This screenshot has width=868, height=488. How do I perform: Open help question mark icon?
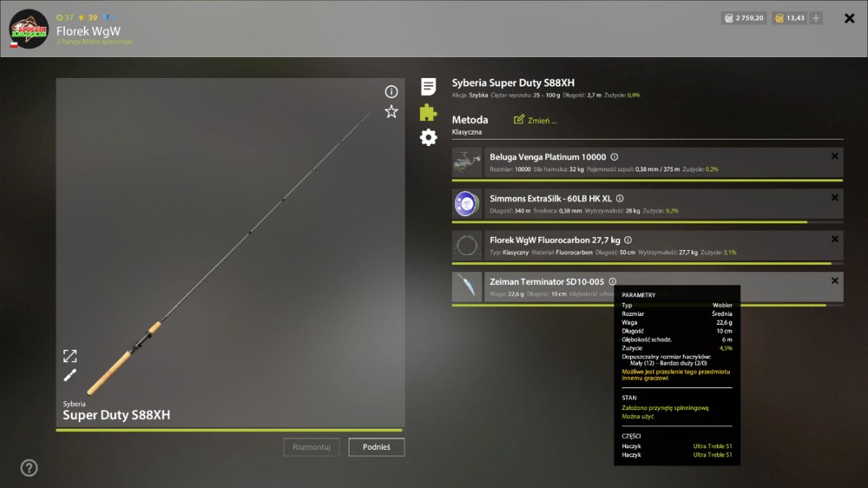[x=30, y=468]
